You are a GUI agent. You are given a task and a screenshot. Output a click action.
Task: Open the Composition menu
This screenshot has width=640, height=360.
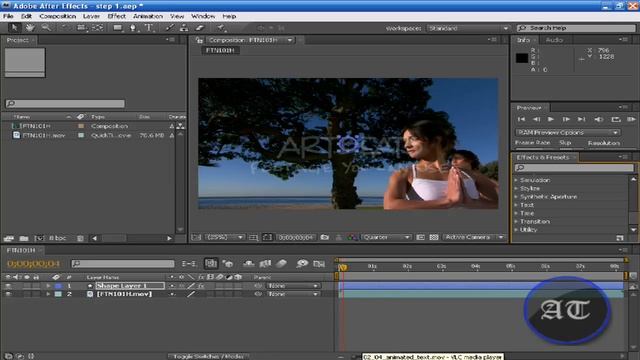coord(58,16)
